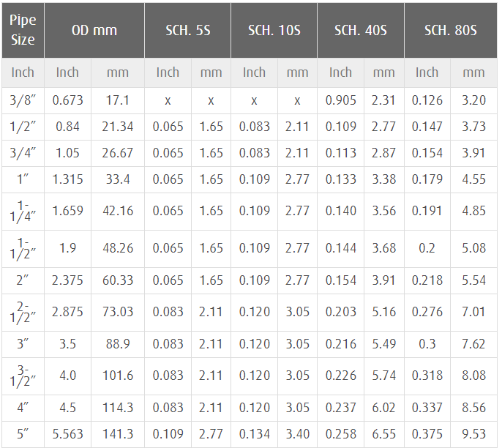Select the 17.1 OD mm value
The width and height of the screenshot is (502, 448).
pos(118,100)
